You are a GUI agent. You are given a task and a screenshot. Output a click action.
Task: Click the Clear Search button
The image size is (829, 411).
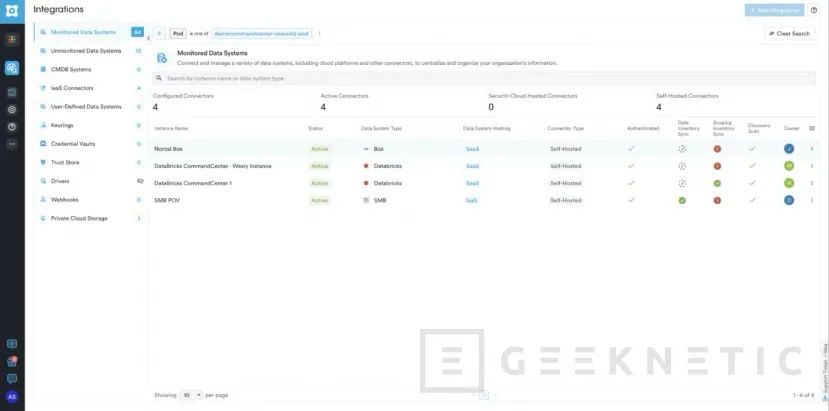(789, 33)
